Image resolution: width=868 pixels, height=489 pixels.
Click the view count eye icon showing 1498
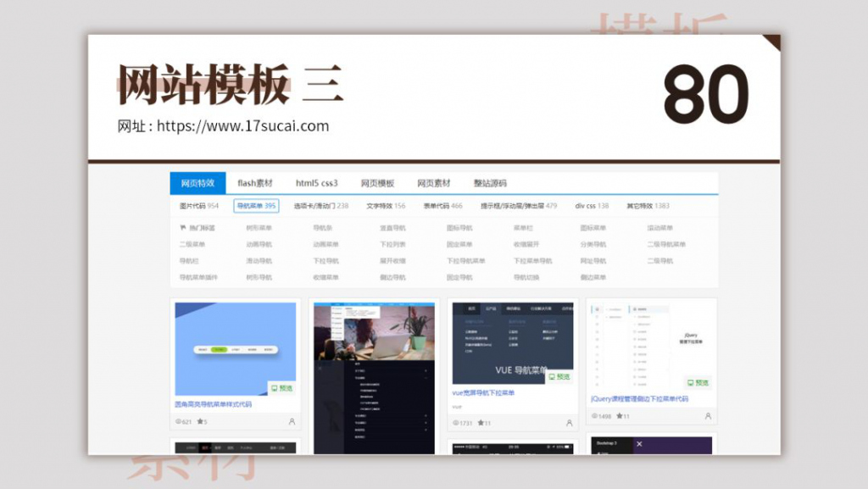[x=595, y=416]
